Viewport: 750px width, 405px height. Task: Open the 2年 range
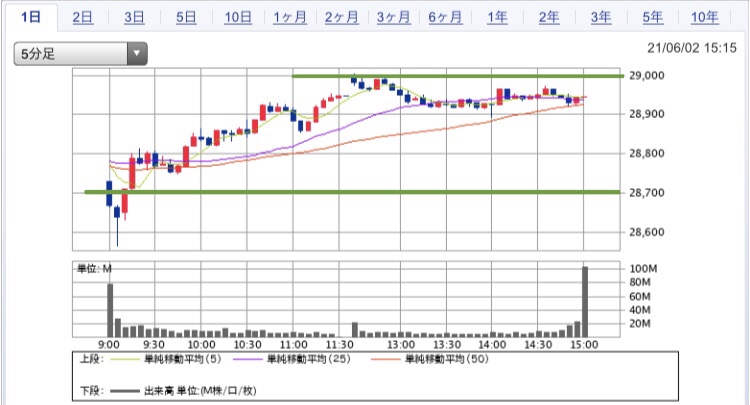coord(549,18)
